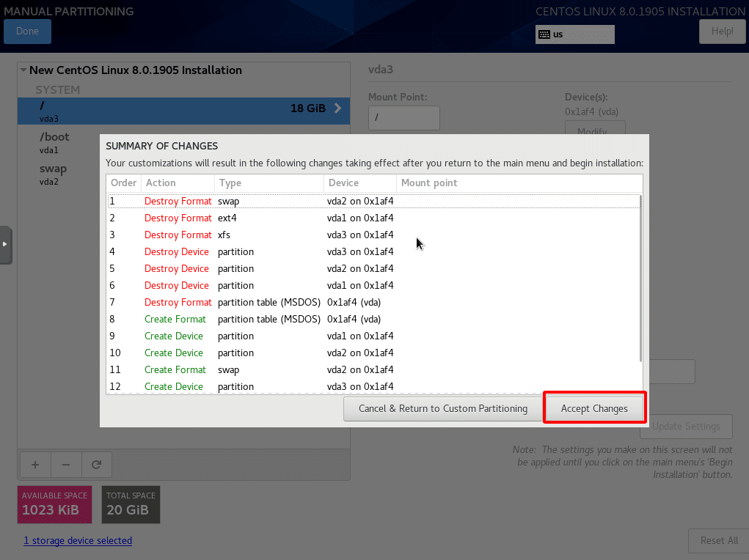Select the / vda3 partition entry
The image size is (749, 560).
[183, 111]
